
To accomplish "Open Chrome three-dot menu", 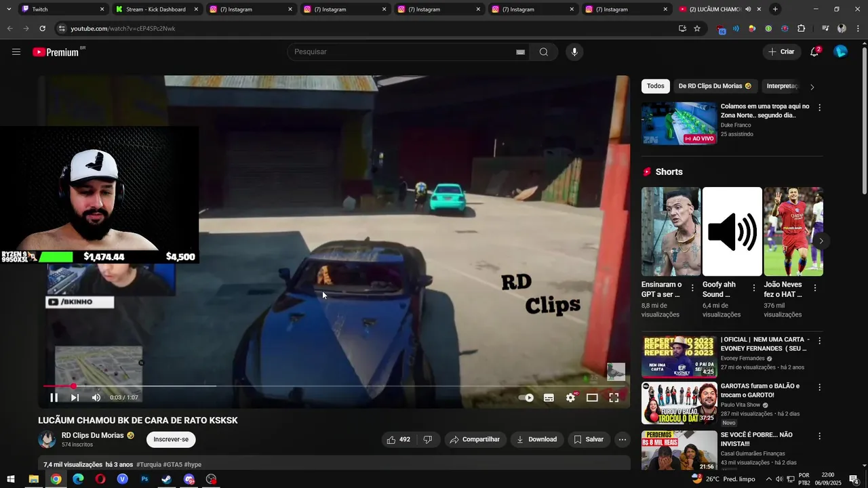I will click(857, 28).
